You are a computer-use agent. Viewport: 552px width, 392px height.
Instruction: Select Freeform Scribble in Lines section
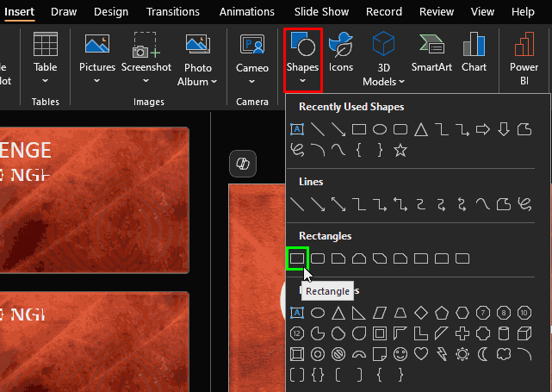(524, 204)
